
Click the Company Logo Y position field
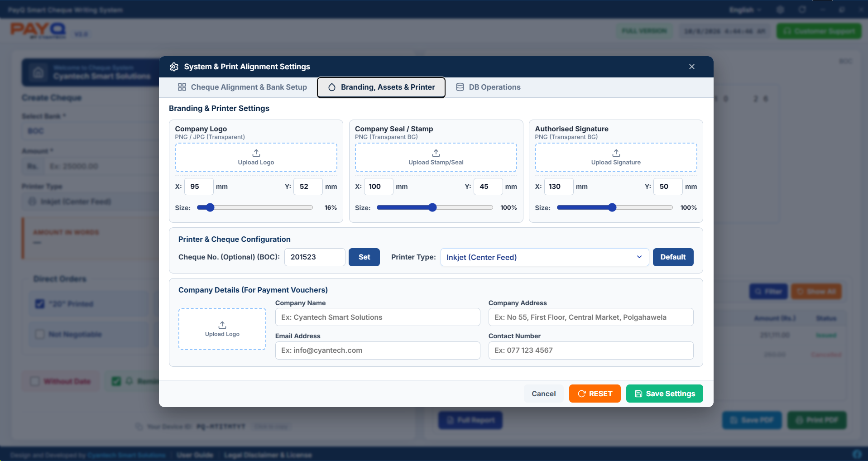pos(308,187)
